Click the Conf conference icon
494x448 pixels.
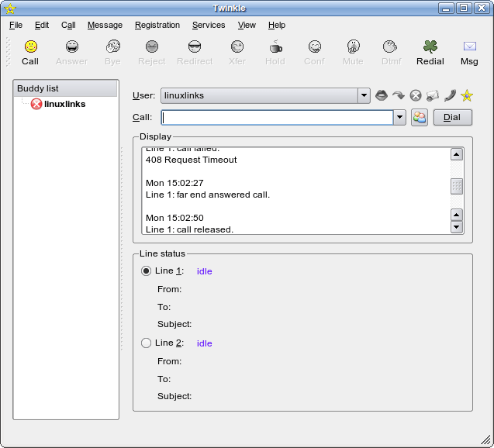pos(314,47)
